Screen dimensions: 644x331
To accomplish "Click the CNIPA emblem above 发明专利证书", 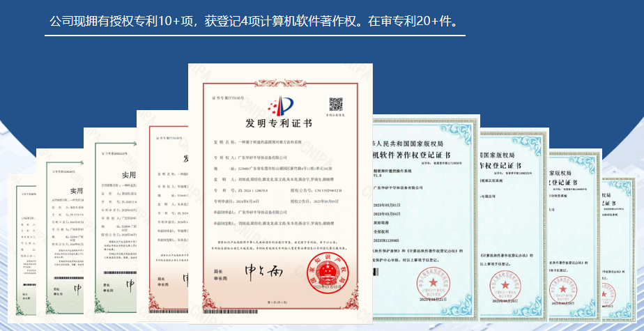I will (280, 107).
